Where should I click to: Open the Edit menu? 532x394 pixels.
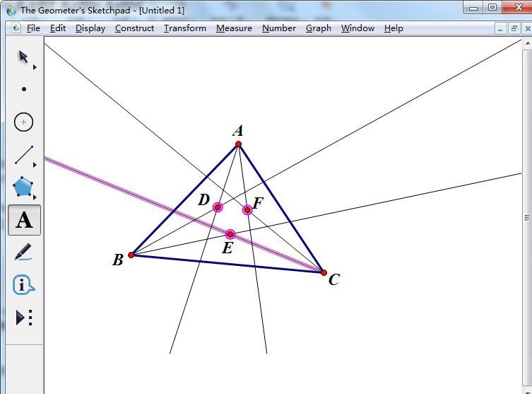pyautogui.click(x=58, y=28)
